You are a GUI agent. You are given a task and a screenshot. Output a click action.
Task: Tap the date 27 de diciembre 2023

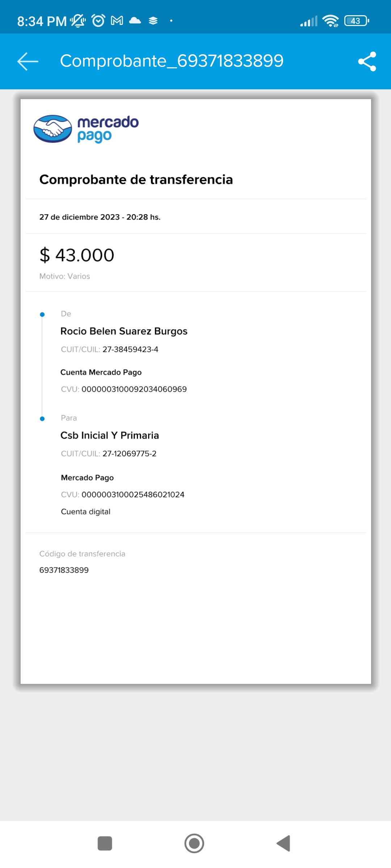[x=80, y=217]
